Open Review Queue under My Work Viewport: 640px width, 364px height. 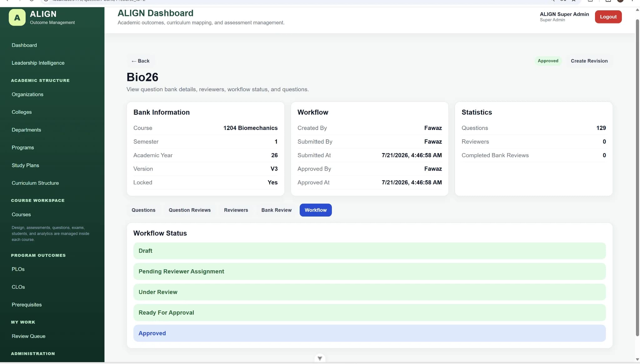tap(28, 336)
